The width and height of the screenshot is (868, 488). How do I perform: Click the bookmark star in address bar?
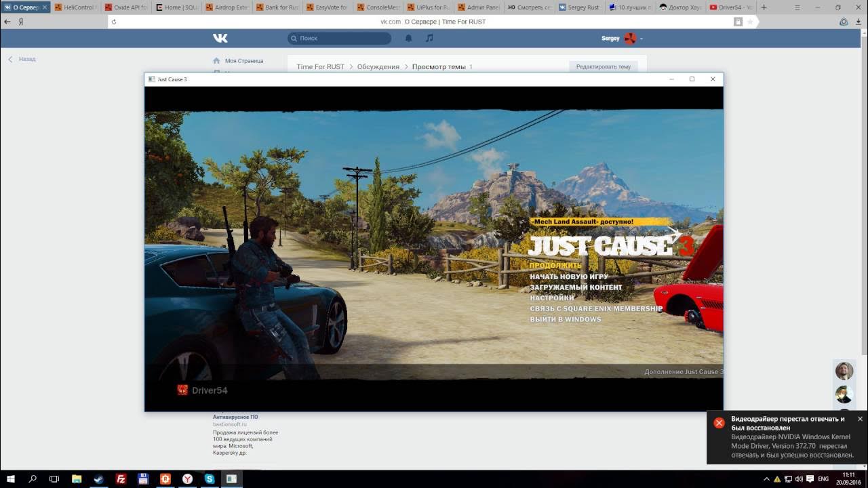(750, 22)
